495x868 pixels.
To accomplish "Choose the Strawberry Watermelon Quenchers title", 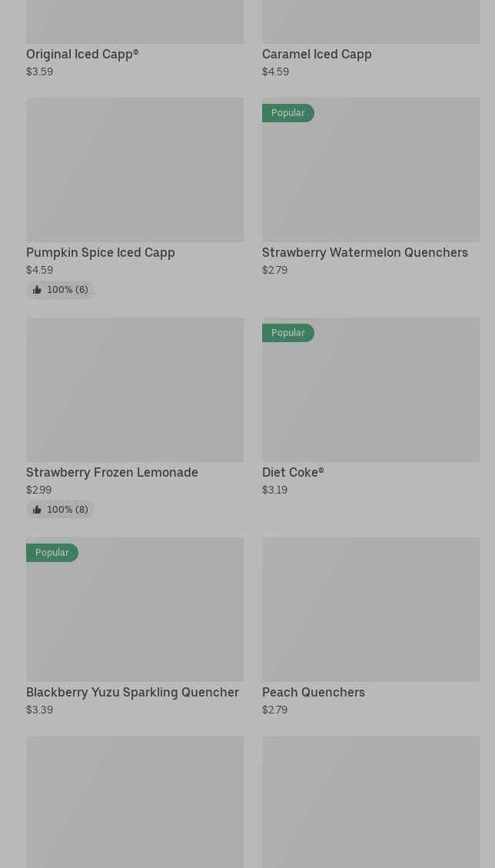I will point(364,252).
